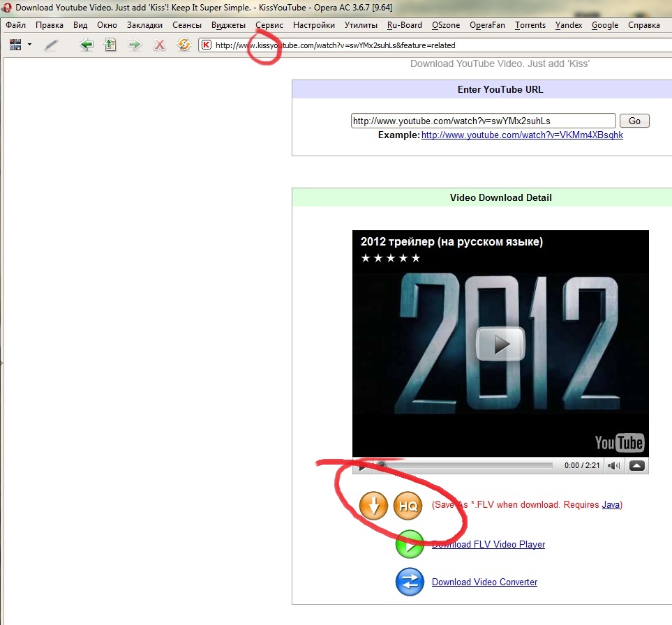The width and height of the screenshot is (672, 625).
Task: Reload the page with the orange refresh icon
Action: [184, 45]
